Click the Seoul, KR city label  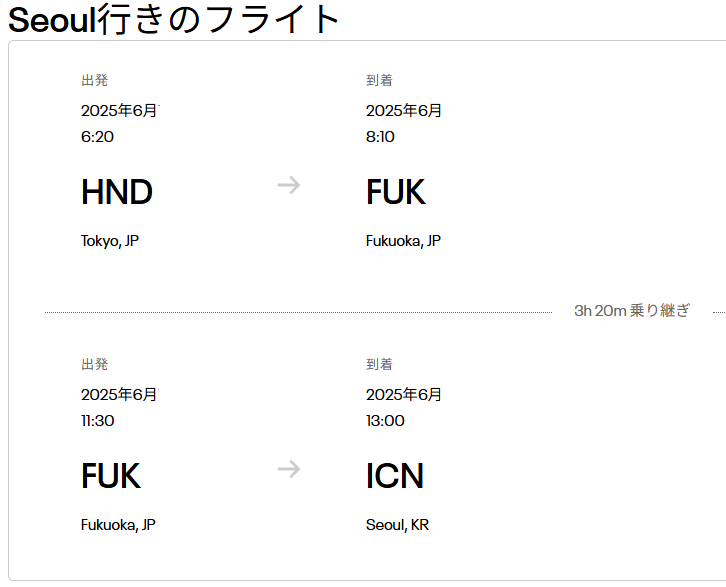[397, 525]
